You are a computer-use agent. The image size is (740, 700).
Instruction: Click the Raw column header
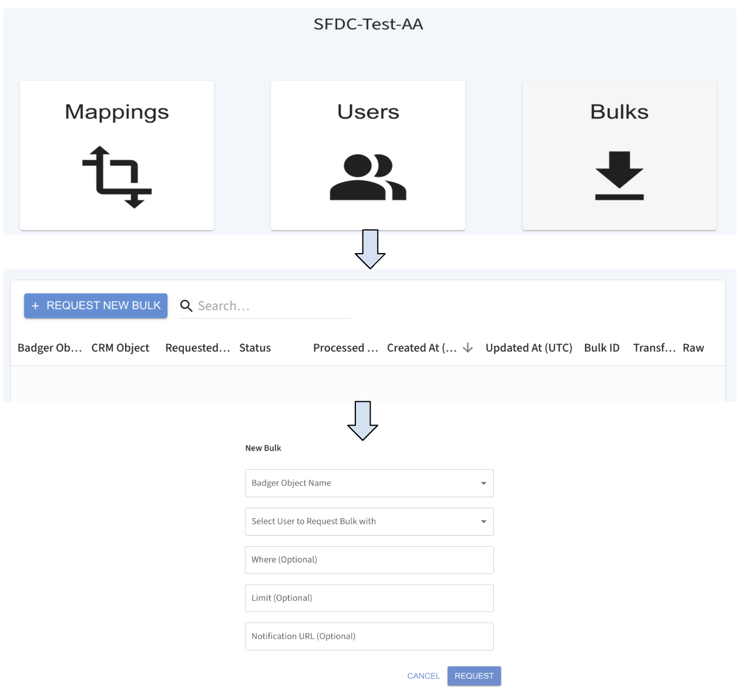(x=693, y=348)
